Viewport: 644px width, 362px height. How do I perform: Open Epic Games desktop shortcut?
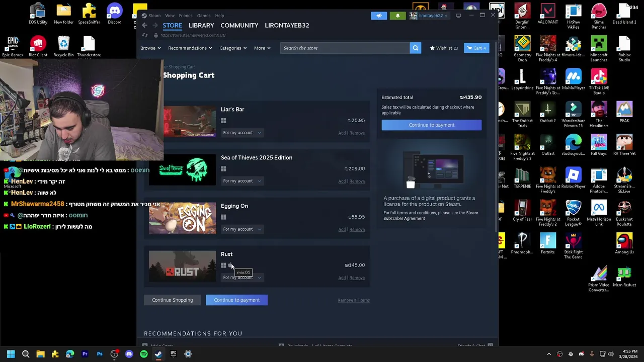click(x=13, y=46)
